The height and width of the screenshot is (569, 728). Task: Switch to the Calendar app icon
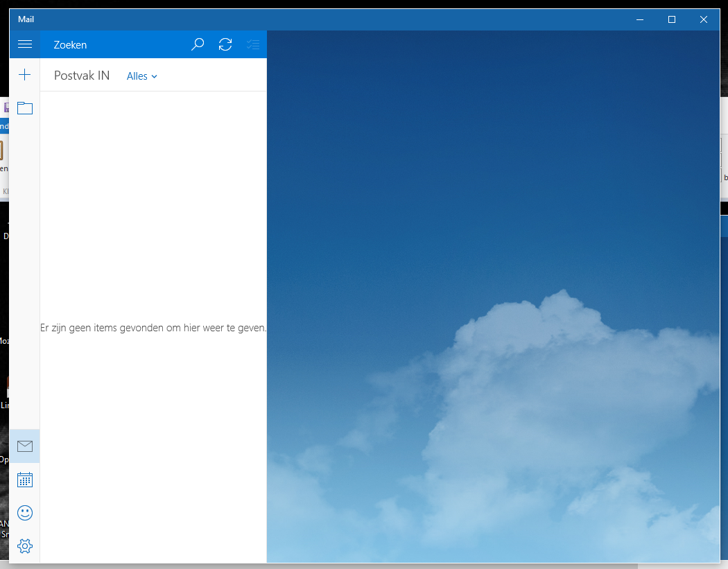[25, 480]
